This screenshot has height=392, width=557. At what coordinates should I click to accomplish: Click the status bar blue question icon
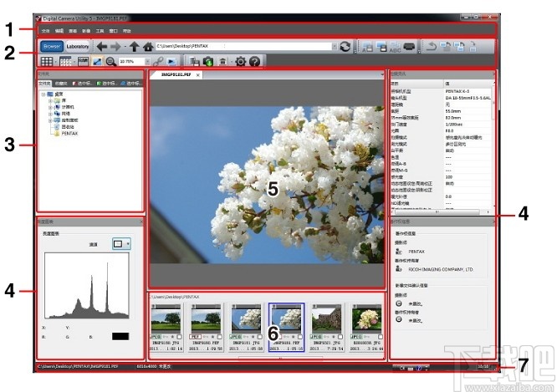(419, 369)
